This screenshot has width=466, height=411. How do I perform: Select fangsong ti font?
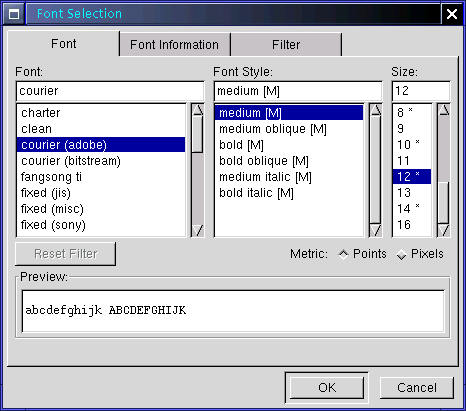point(101,177)
